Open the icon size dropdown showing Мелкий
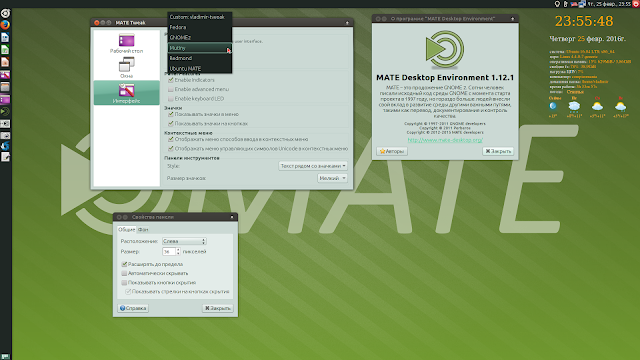The width and height of the screenshot is (640, 360). pyautogui.click(x=332, y=178)
